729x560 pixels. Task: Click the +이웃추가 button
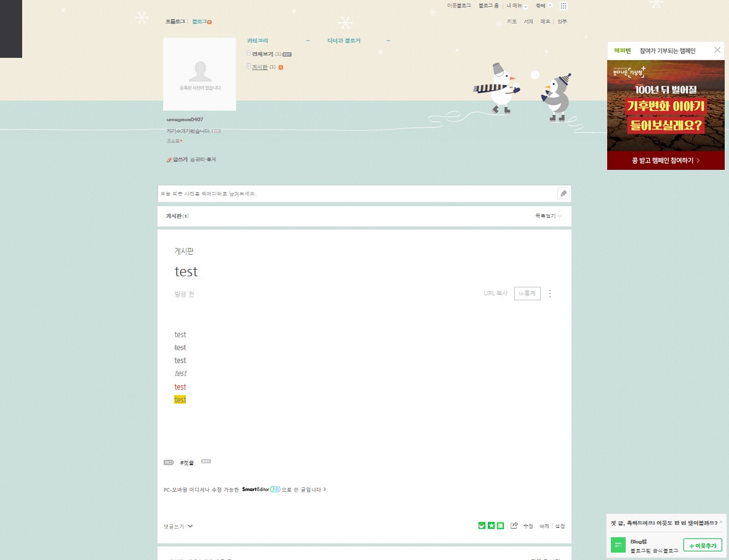tap(703, 545)
